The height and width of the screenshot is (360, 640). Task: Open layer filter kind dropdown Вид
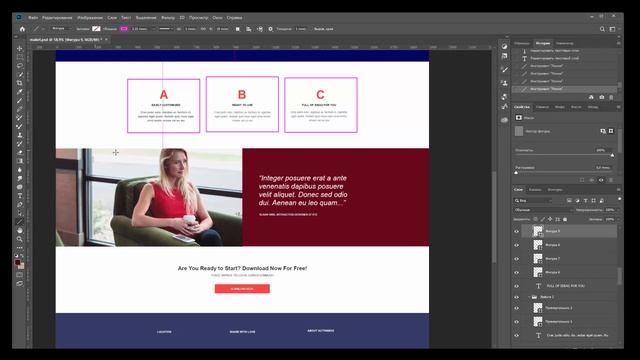point(533,200)
